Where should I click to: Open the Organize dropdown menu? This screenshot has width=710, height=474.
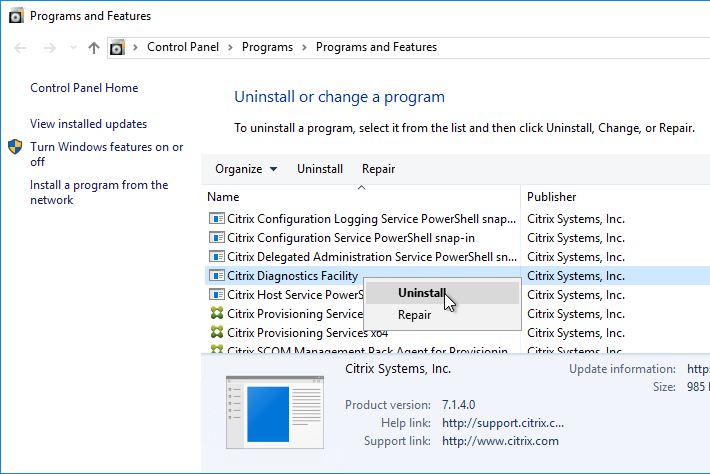246,169
